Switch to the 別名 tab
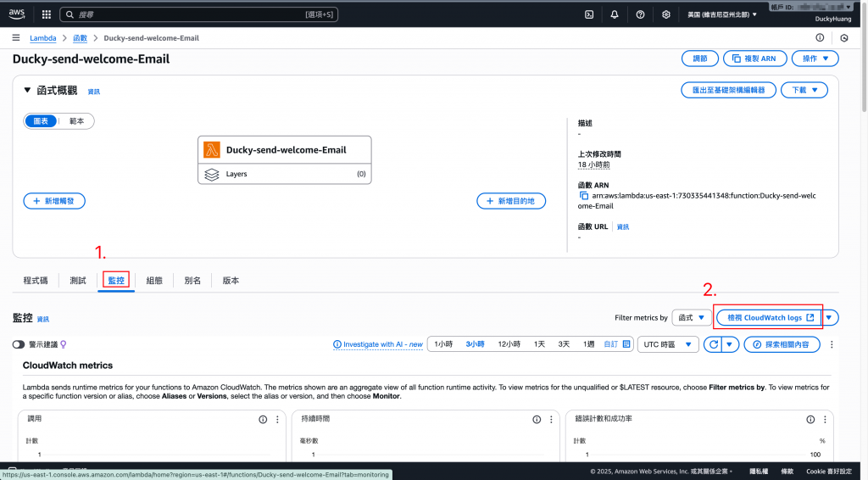Viewport: 868px width, 480px height. pyautogui.click(x=192, y=281)
